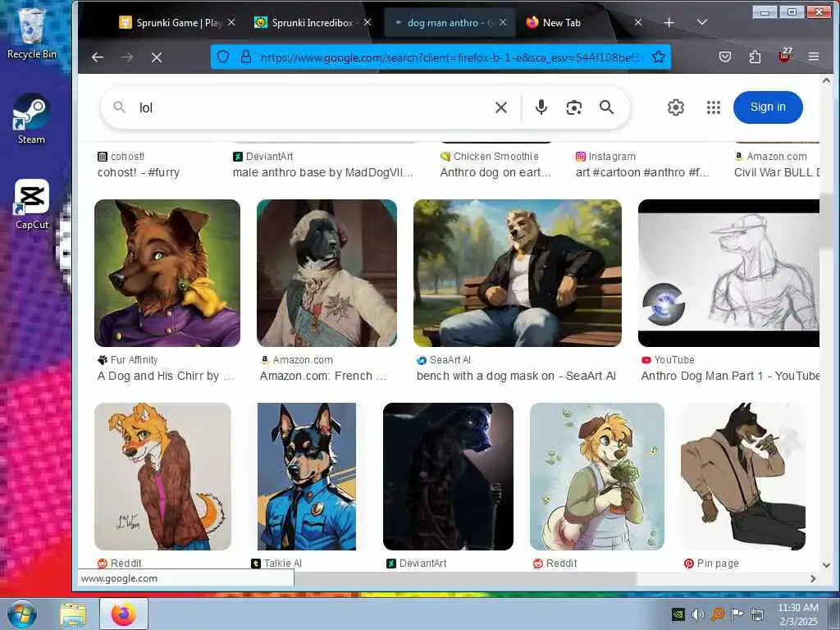Click the red extension icon with badge 27
840x630 pixels.
(x=785, y=55)
